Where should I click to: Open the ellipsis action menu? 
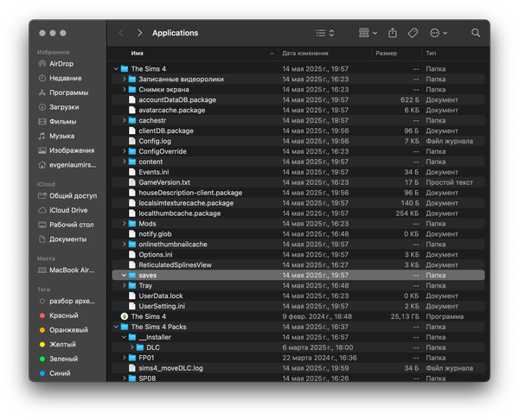point(439,33)
